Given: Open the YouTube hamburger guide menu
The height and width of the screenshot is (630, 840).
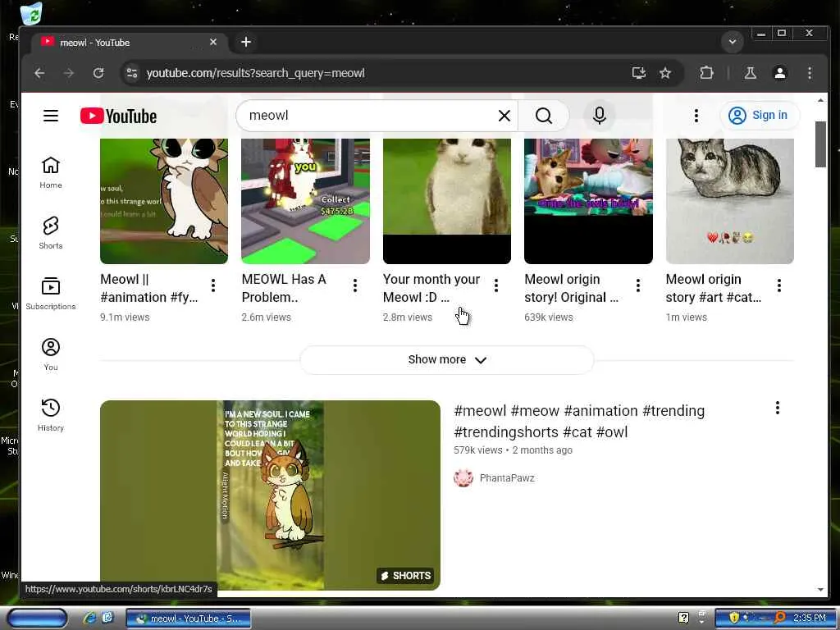Looking at the screenshot, I should tap(50, 116).
